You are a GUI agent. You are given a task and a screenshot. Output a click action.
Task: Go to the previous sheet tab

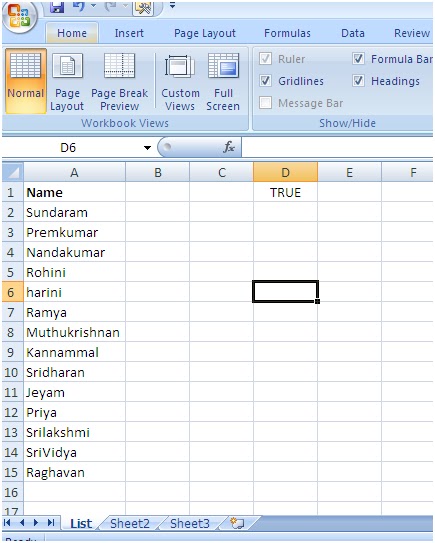click(x=22, y=522)
